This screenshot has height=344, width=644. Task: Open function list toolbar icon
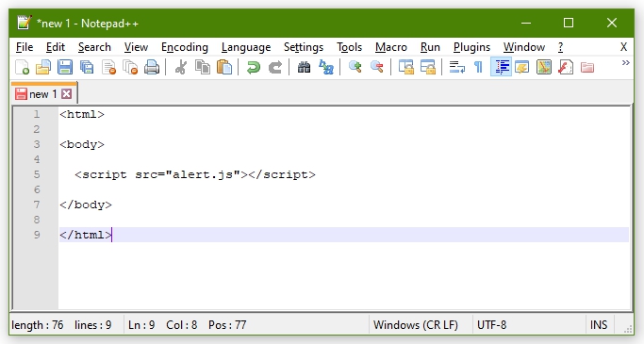566,67
